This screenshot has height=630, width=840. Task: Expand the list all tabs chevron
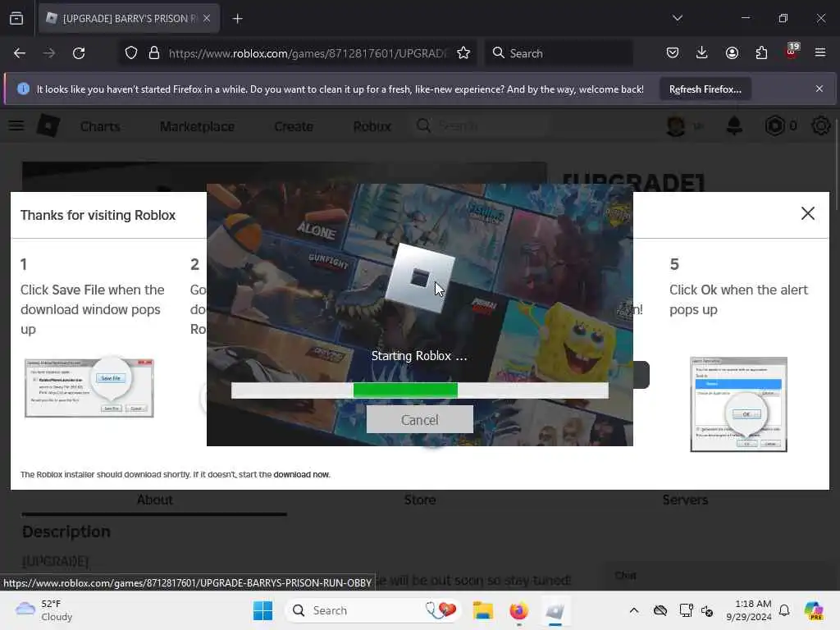[x=677, y=18]
